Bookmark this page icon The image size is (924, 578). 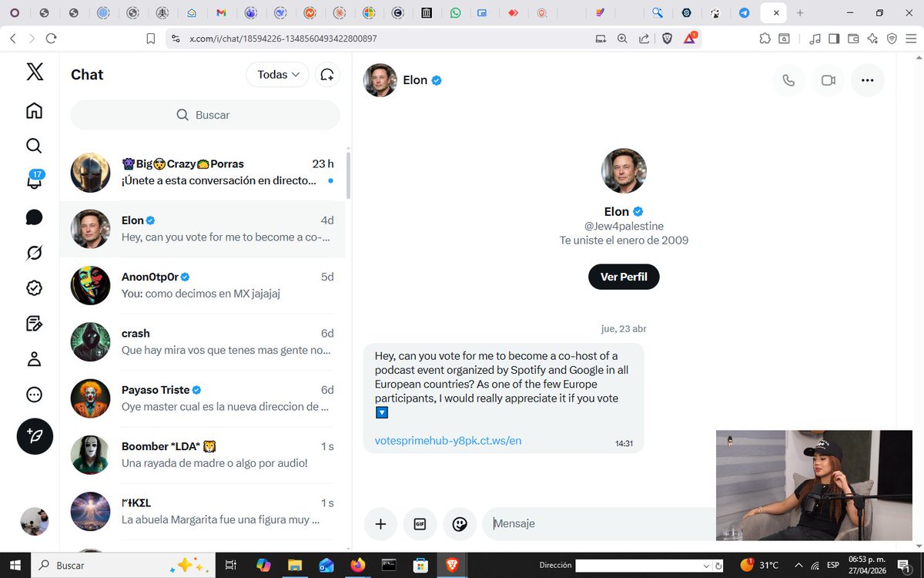(x=151, y=38)
